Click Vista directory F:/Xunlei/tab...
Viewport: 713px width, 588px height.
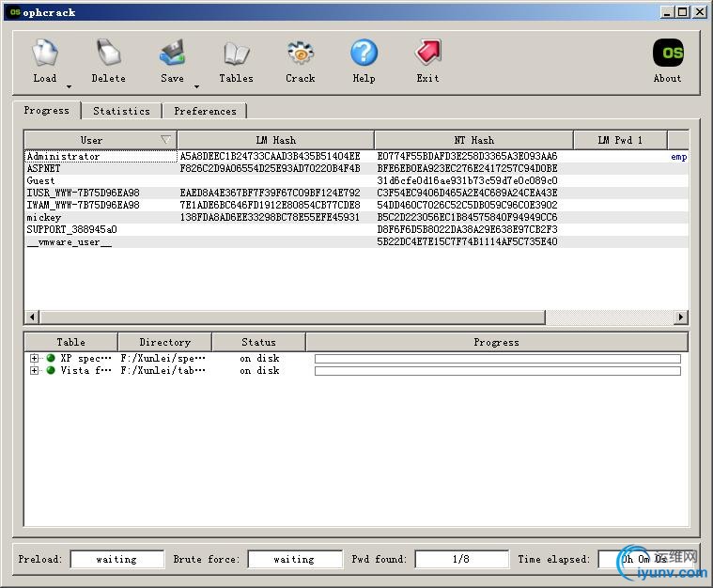pyautogui.click(x=163, y=371)
